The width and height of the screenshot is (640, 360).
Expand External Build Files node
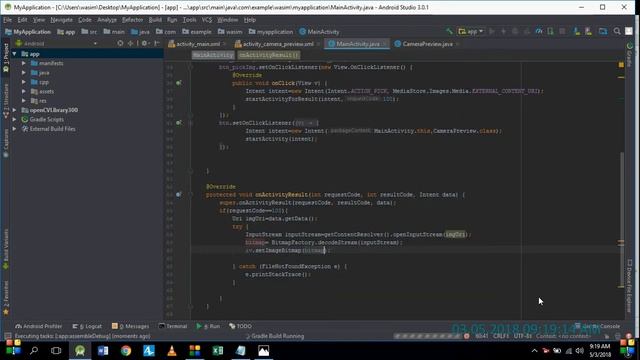tap(14, 129)
